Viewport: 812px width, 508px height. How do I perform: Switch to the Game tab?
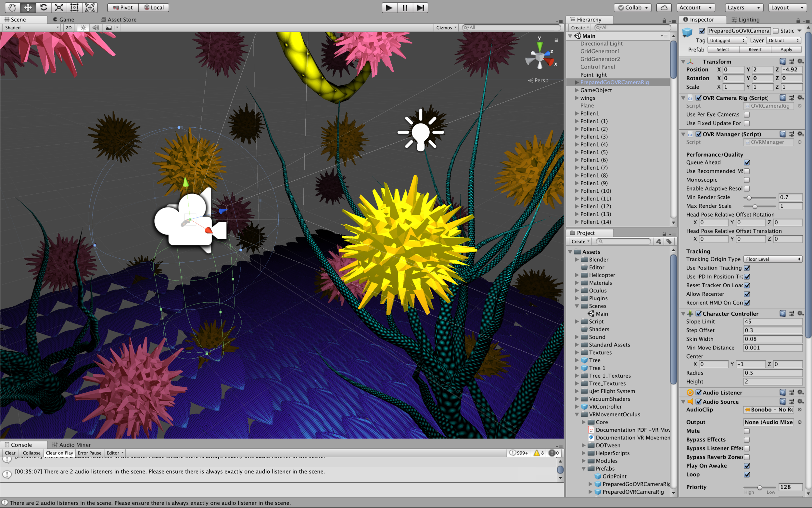pyautogui.click(x=64, y=20)
